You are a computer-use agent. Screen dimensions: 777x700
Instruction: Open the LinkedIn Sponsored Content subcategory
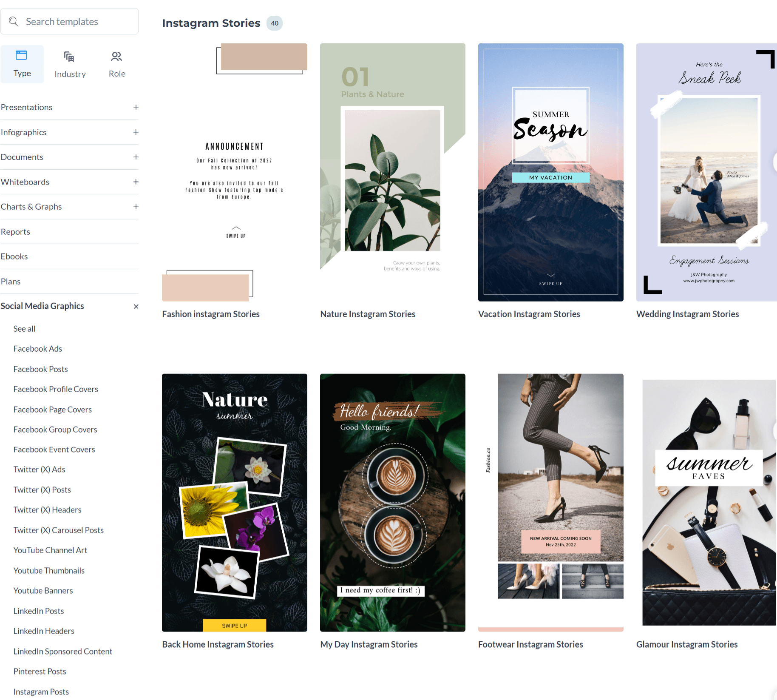pos(62,652)
